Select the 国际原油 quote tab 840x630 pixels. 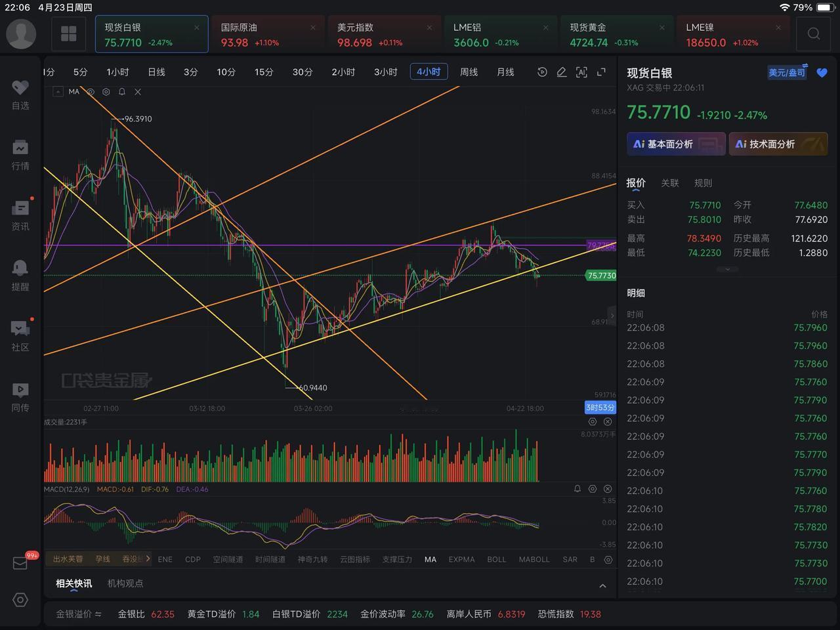click(268, 34)
